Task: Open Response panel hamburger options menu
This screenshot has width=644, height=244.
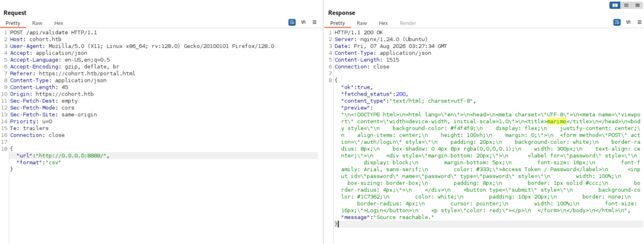Action: tap(640, 22)
